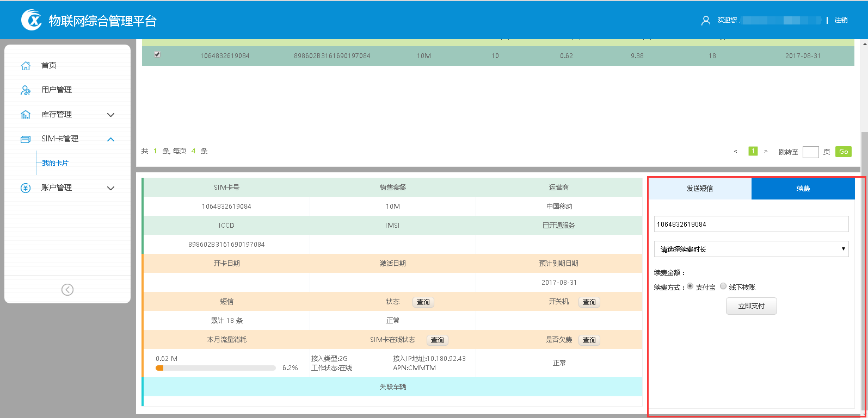Open the 请选择续费时长 dropdown
Screen dimensions: 868x418
pyautogui.click(x=751, y=249)
